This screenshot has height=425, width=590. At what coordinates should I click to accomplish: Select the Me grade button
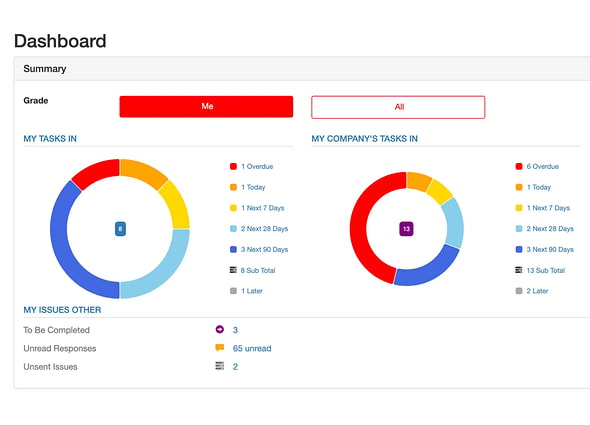coord(206,107)
